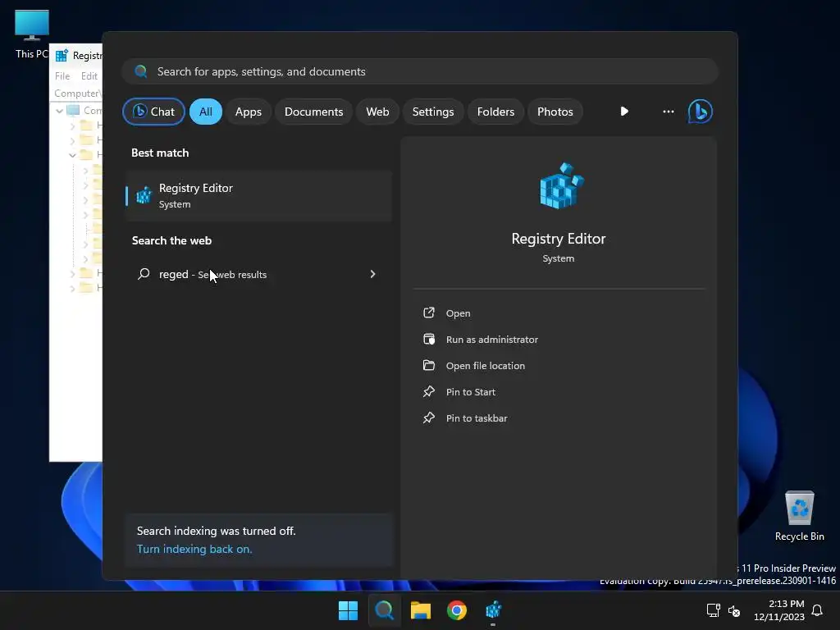Launch Google Chrome from the taskbar
This screenshot has height=630, width=840.
[x=456, y=610]
